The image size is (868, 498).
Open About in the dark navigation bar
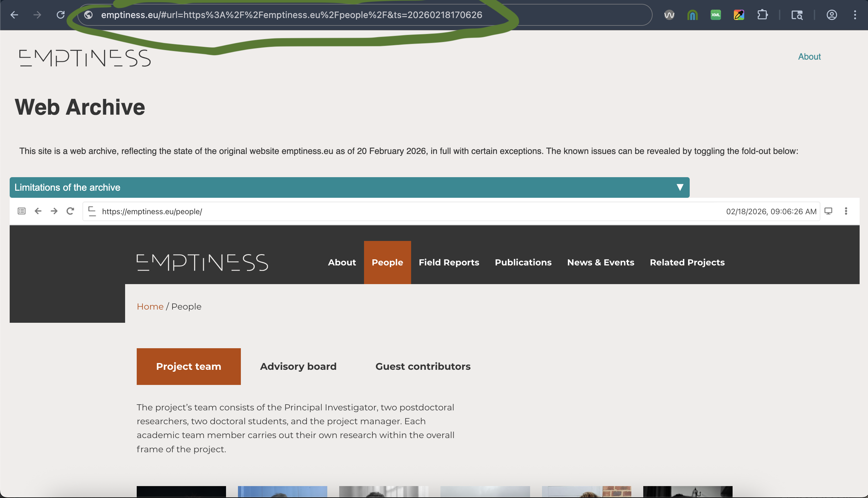[342, 262]
